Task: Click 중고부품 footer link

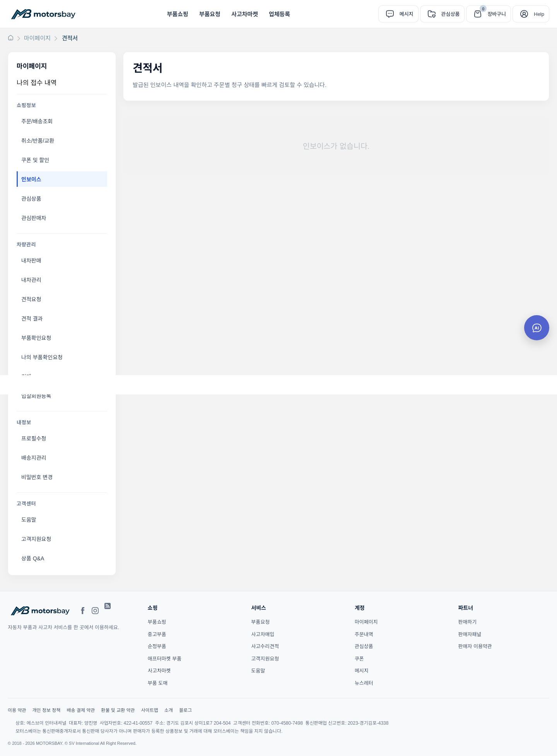Action: pos(157,634)
